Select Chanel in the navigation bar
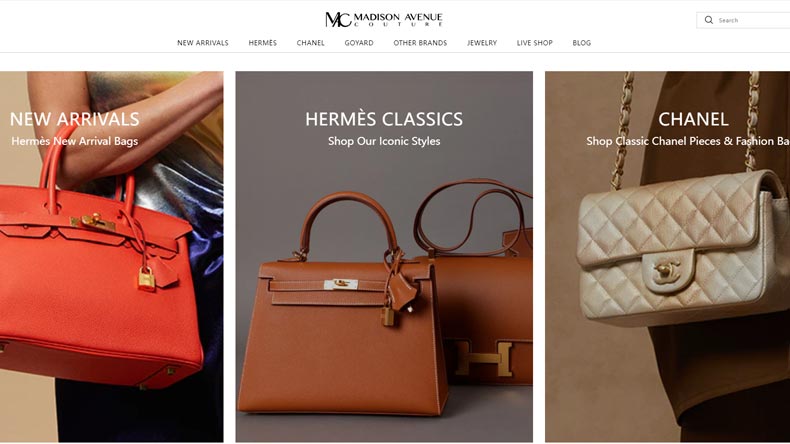 (x=310, y=43)
